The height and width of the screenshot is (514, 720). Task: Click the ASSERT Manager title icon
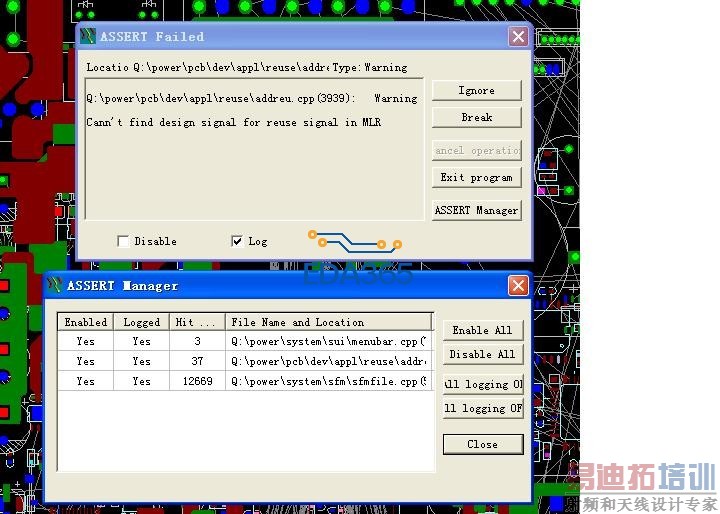[x=55, y=285]
